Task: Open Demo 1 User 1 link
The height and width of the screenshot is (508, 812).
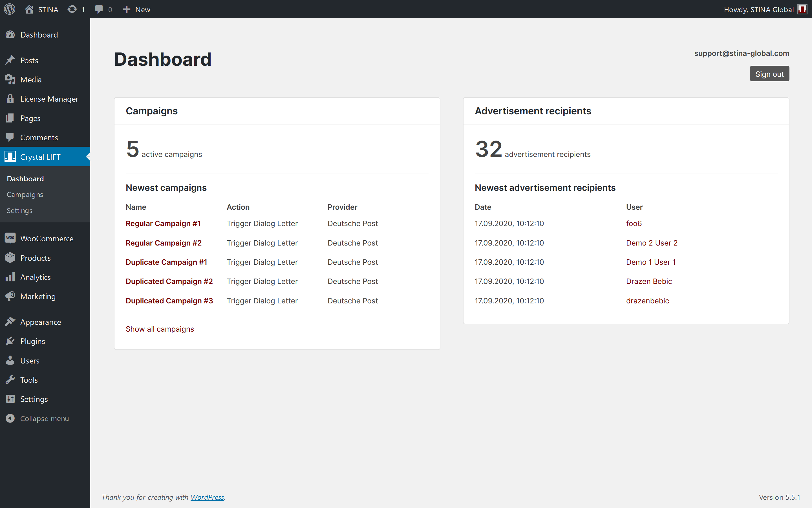Action: coord(651,262)
